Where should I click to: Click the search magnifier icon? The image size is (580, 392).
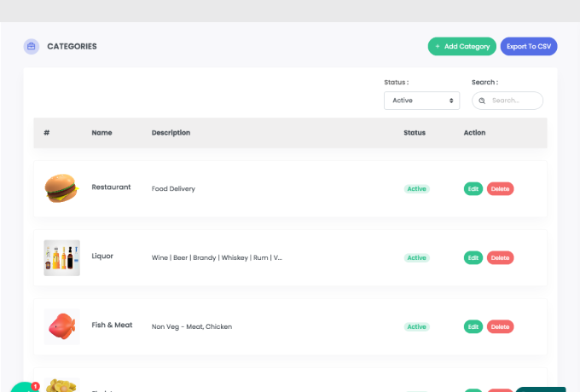click(482, 101)
